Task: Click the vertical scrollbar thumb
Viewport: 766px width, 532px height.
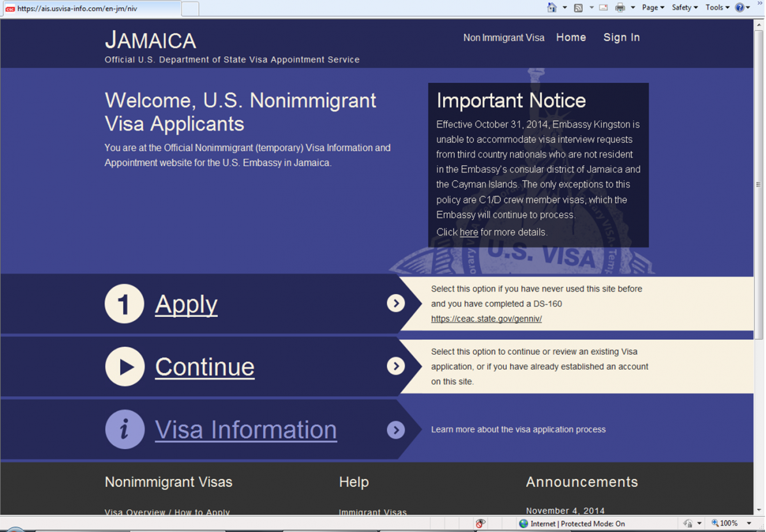Action: [759, 184]
